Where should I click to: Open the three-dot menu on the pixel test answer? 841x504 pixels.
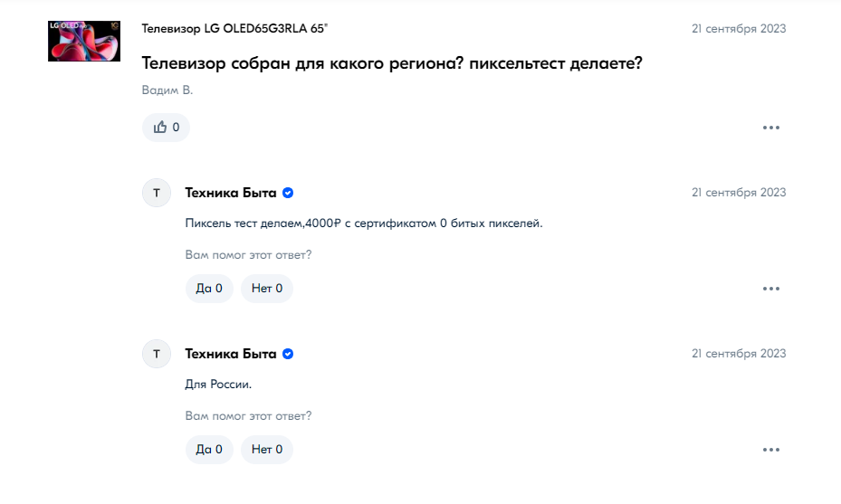[771, 289]
